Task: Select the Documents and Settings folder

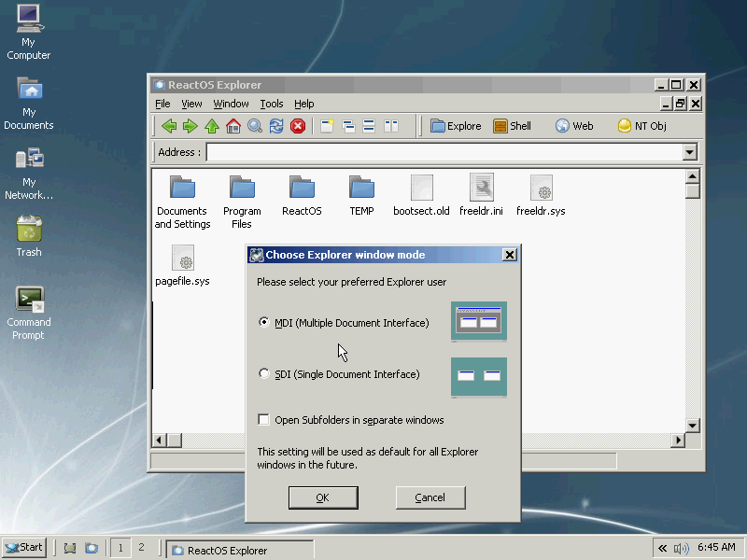Action: tap(182, 202)
